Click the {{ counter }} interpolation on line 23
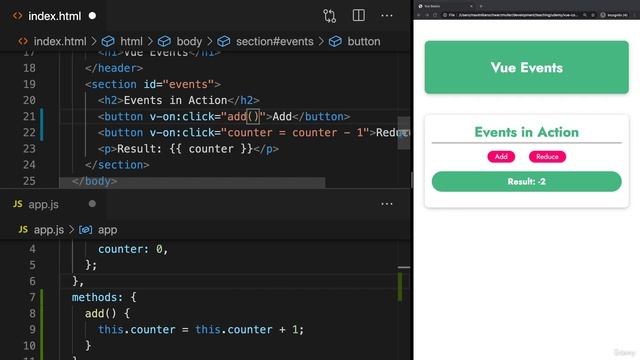Screen dimensions: 640x360 pos(211,149)
